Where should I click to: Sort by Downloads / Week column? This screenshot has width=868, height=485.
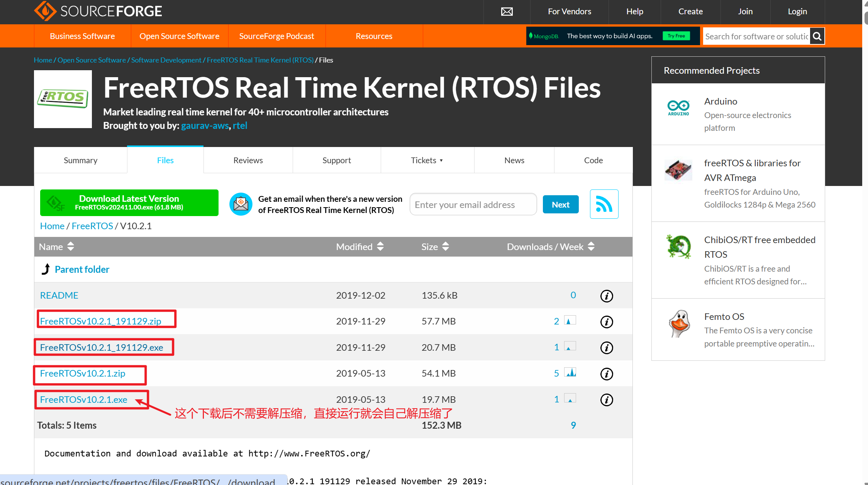(x=550, y=247)
